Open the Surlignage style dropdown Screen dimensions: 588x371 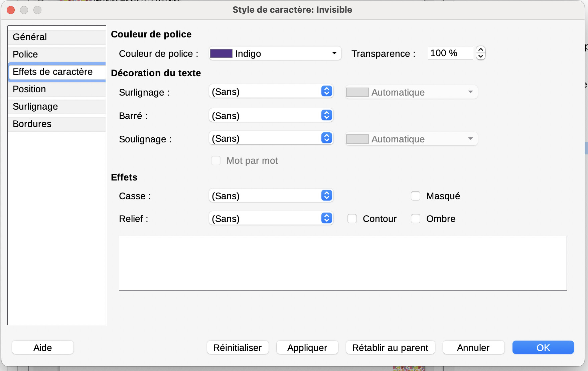(x=271, y=91)
